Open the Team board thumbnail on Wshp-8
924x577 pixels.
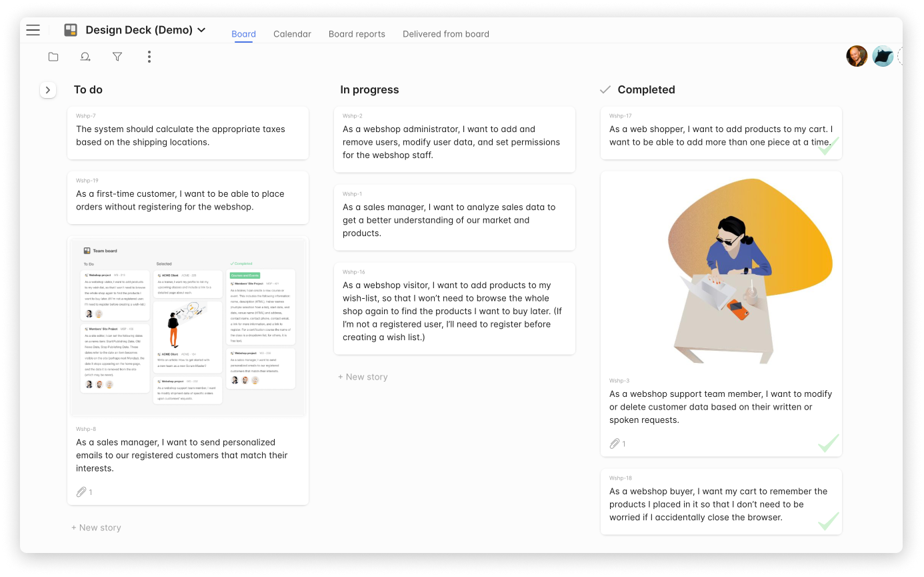click(x=188, y=328)
